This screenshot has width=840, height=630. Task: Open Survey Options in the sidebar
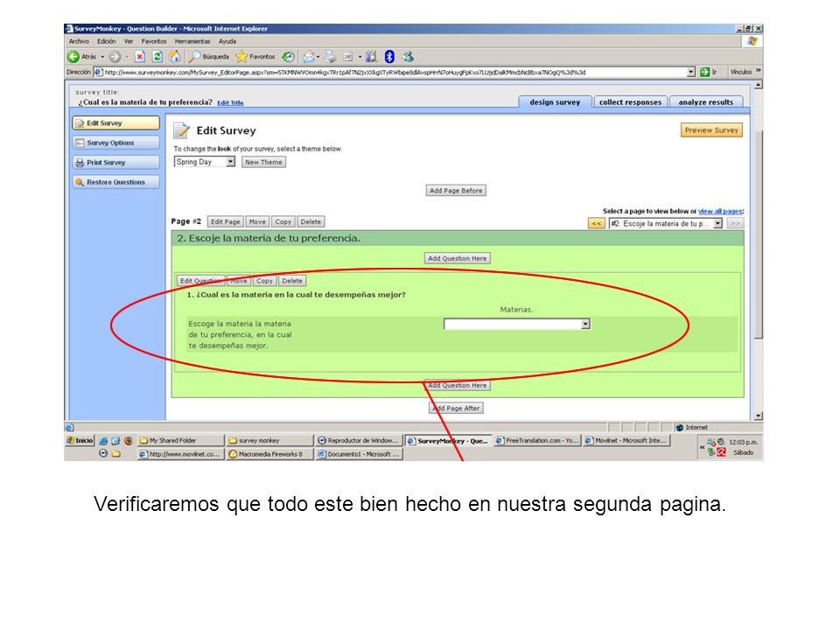click(115, 143)
